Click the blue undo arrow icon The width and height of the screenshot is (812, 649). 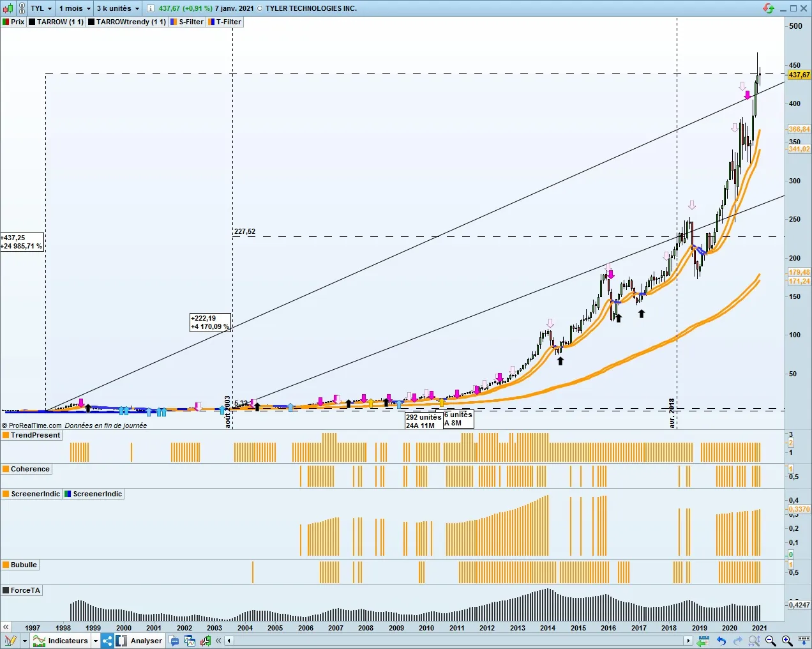(x=721, y=641)
